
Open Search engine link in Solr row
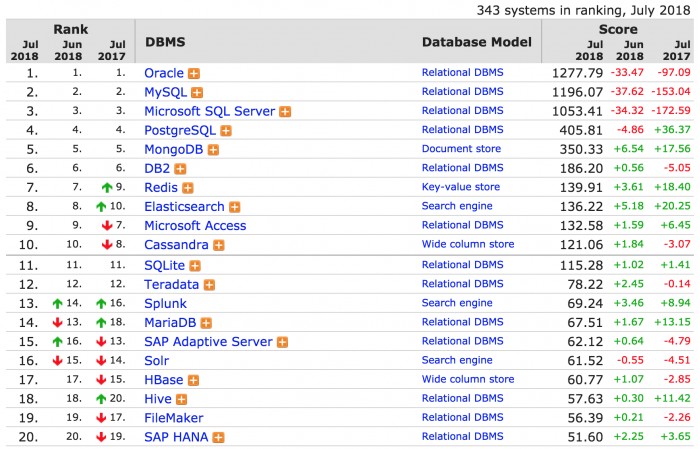point(457,360)
